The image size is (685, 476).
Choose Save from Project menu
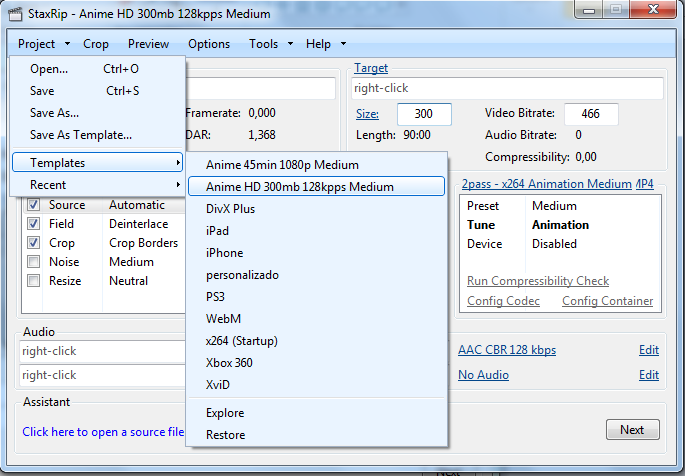(97, 91)
